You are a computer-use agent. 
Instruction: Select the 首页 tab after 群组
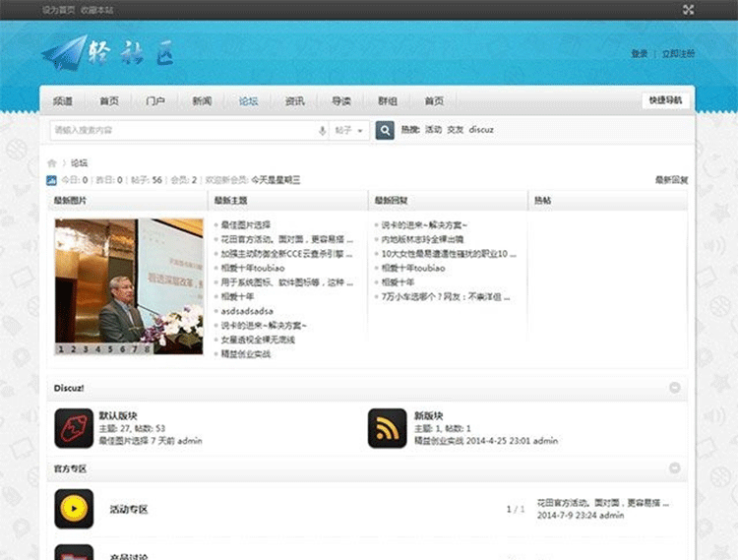click(434, 101)
